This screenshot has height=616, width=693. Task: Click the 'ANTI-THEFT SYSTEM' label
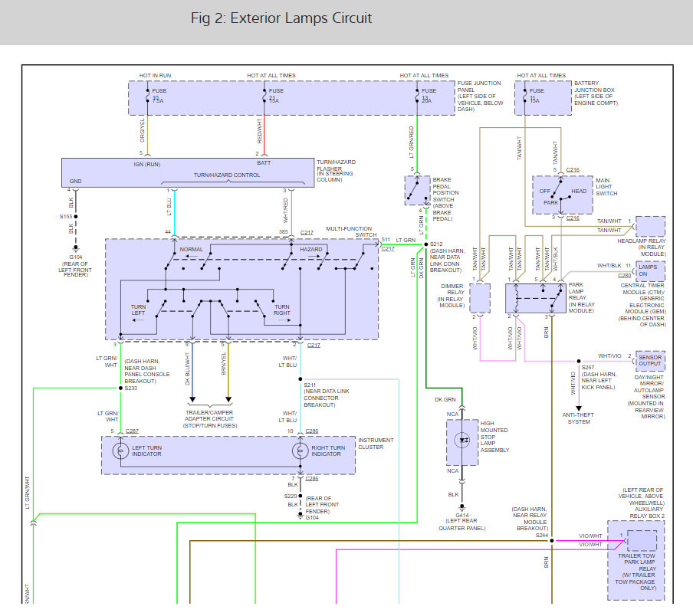point(578,418)
